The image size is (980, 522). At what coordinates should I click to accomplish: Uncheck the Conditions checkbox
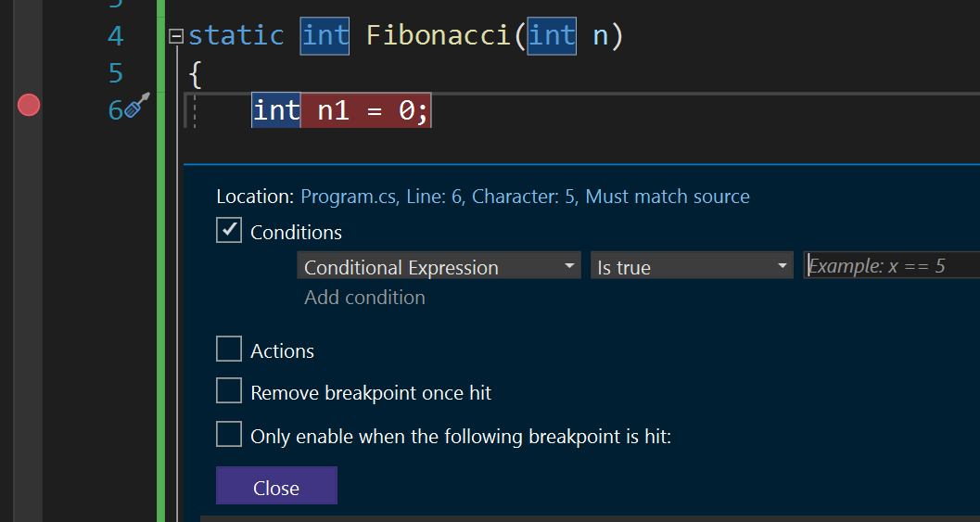[229, 231]
